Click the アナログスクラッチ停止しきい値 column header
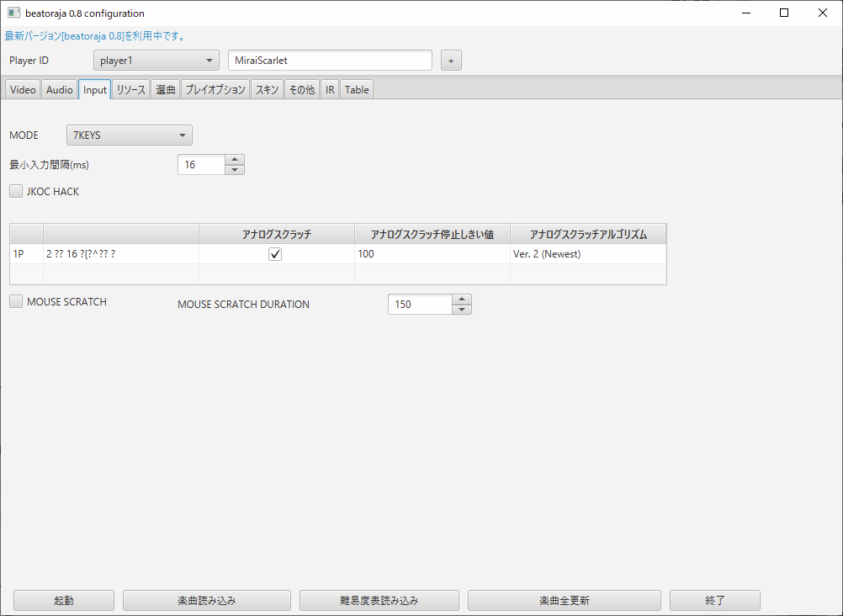Screen dimensions: 843x616 tap(432, 234)
